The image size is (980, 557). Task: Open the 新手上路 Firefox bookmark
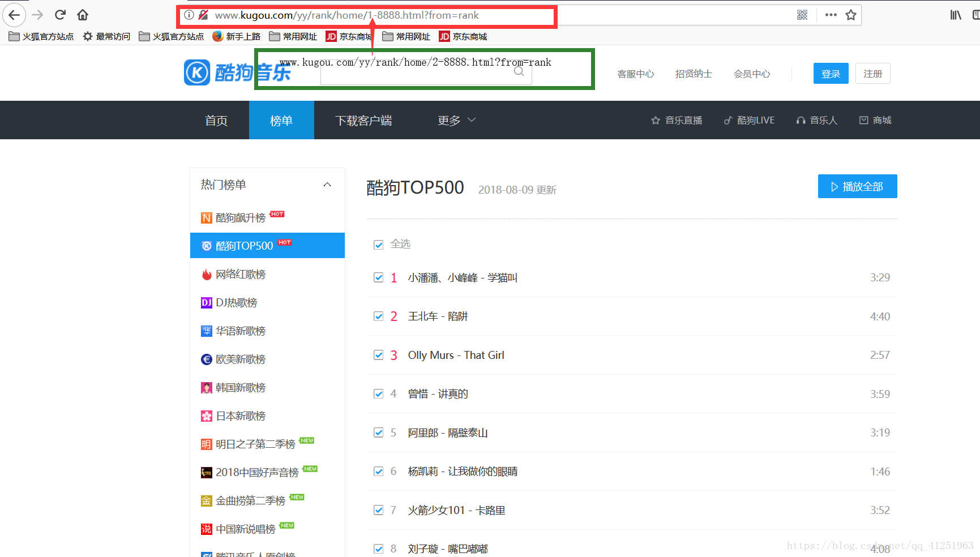click(236, 36)
